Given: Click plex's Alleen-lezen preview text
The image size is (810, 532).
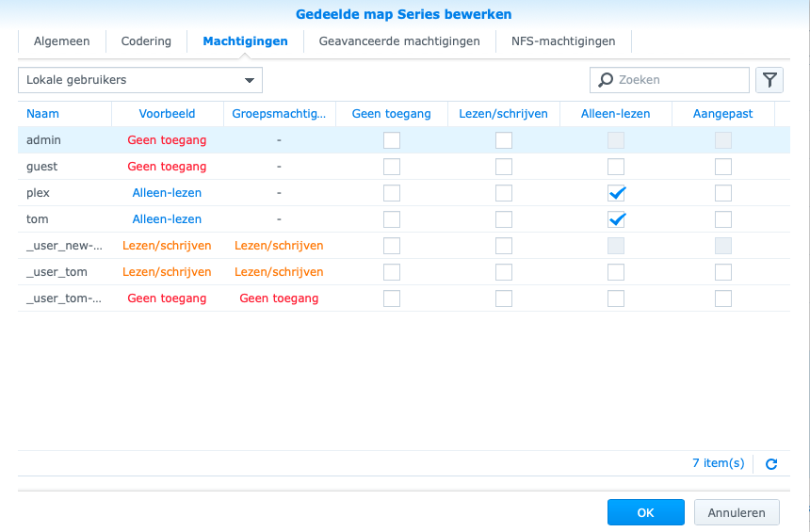Looking at the screenshot, I should (x=167, y=193).
